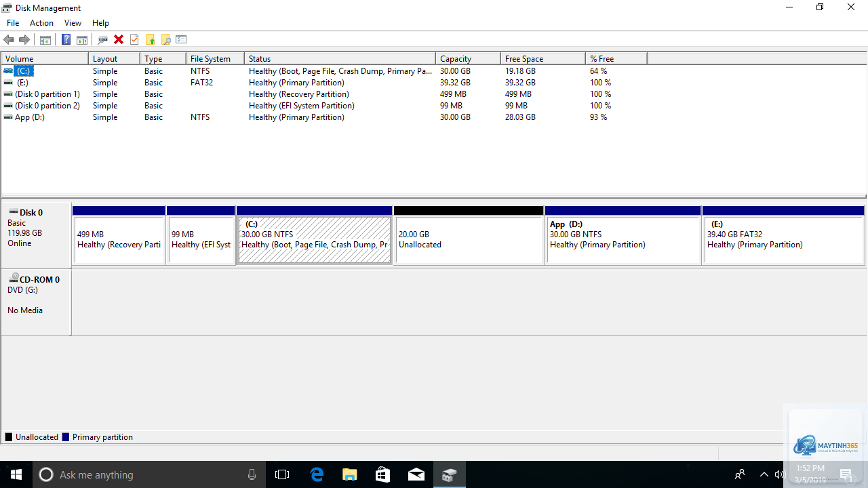Click the folder with magnifier toolbar icon
The width and height of the screenshot is (868, 488).
(165, 40)
